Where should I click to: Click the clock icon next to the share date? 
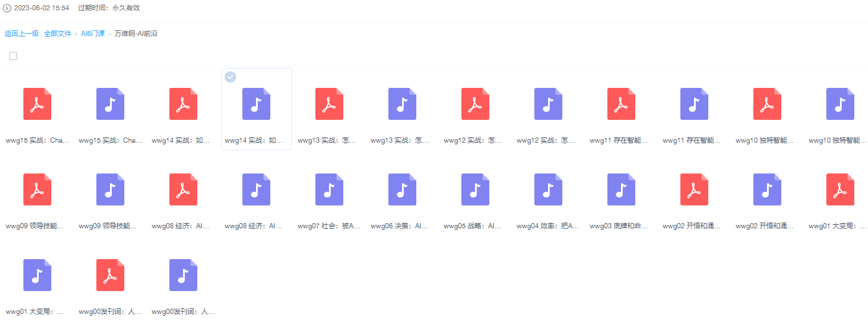point(7,8)
